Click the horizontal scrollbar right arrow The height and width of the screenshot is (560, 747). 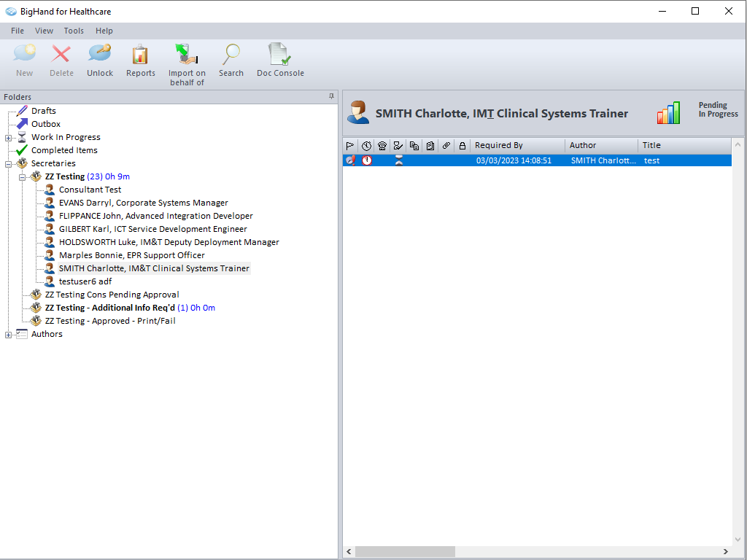(726, 551)
